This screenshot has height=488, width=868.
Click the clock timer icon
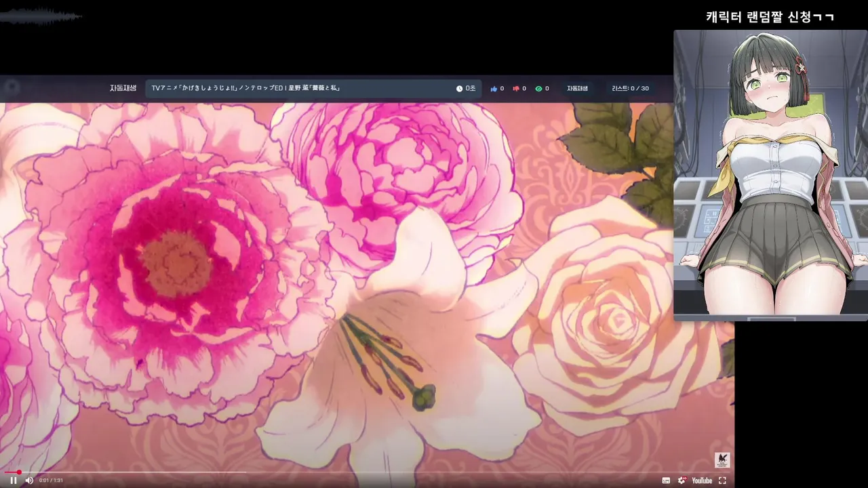tap(459, 89)
